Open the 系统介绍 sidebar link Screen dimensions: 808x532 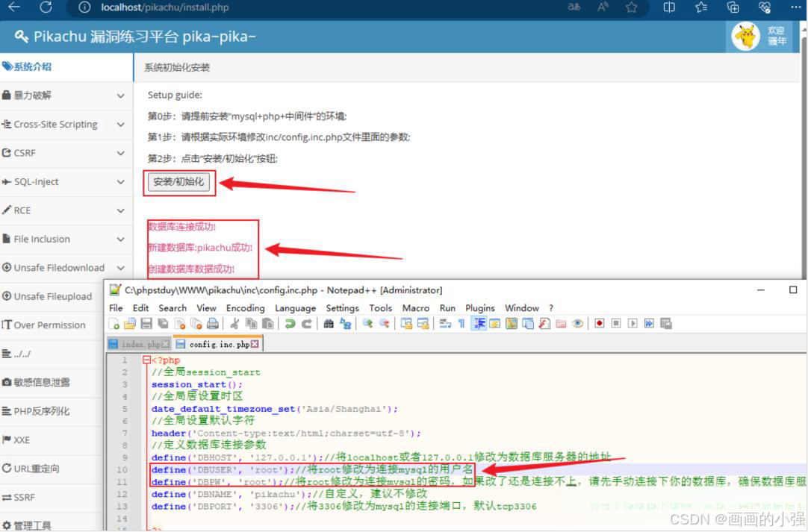[x=66, y=66]
